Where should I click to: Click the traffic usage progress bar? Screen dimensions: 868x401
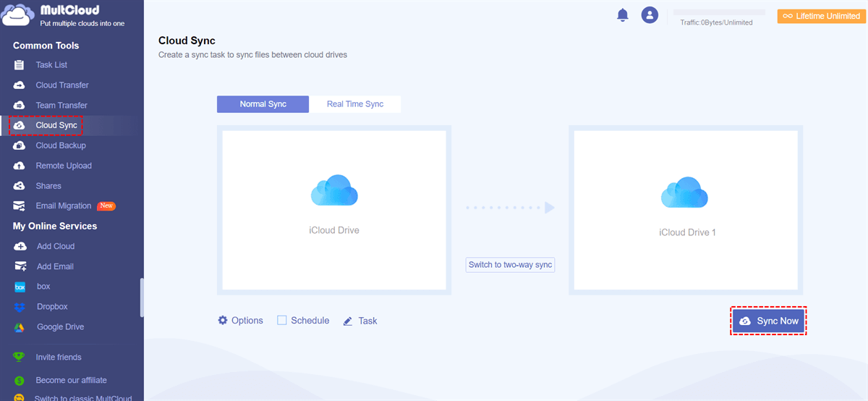coord(719,12)
